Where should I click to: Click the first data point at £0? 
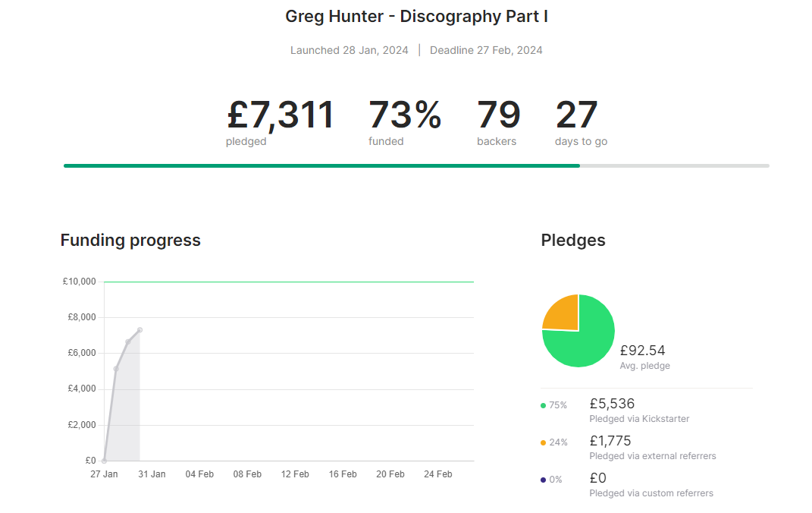point(104,461)
